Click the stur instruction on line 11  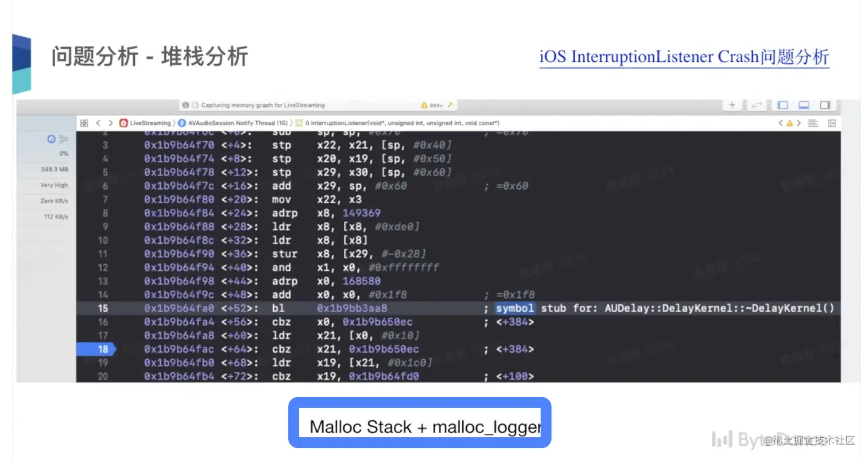click(285, 254)
